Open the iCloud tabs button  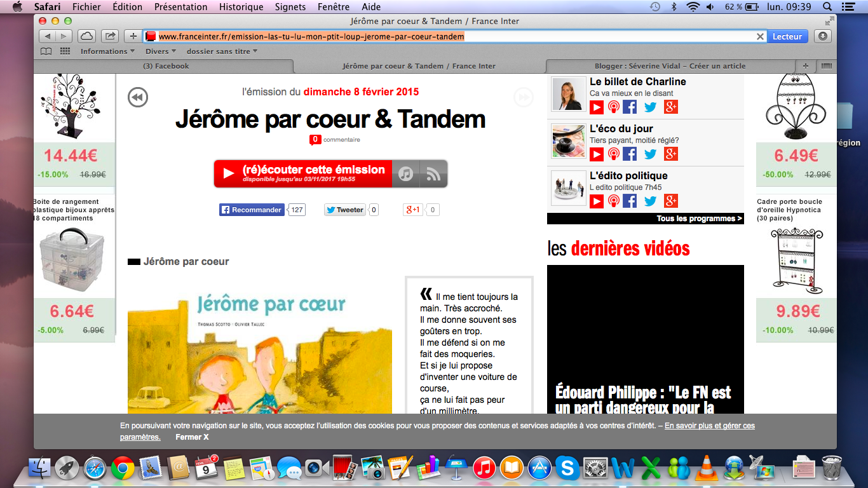tap(87, 36)
